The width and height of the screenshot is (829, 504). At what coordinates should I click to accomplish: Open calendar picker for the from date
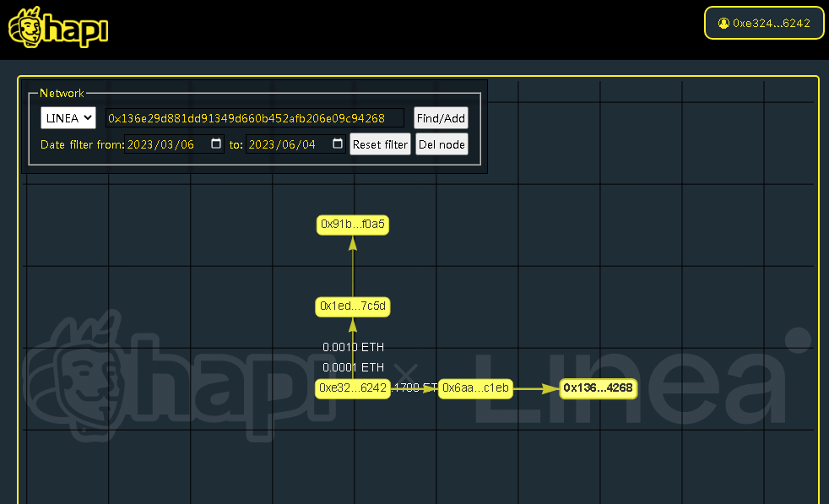coord(216,144)
